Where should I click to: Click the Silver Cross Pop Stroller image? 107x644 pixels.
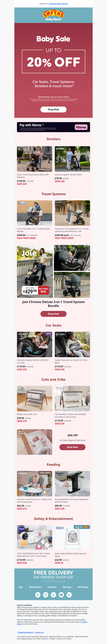35,159
